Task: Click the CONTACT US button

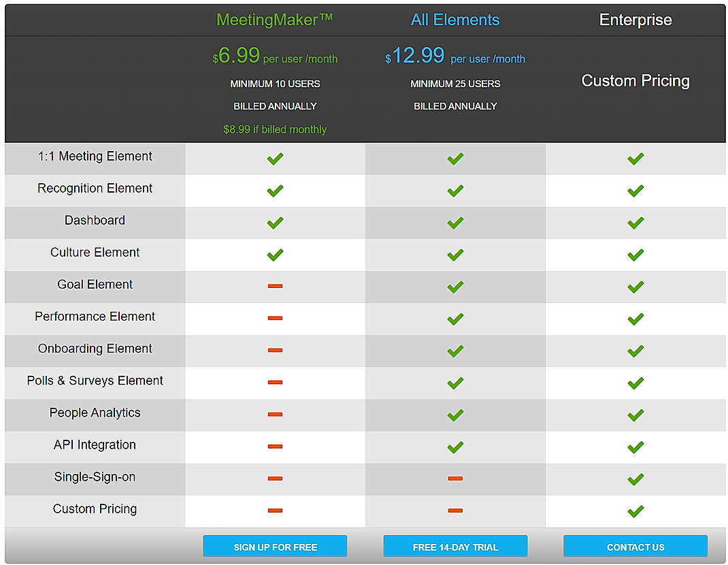Action: point(635,546)
